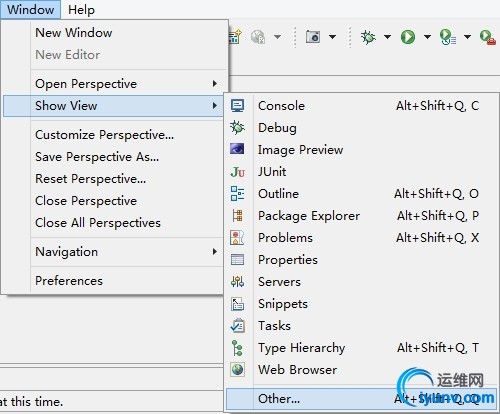Click the Servers view icon
The height and width of the screenshot is (414, 500).
click(x=237, y=282)
